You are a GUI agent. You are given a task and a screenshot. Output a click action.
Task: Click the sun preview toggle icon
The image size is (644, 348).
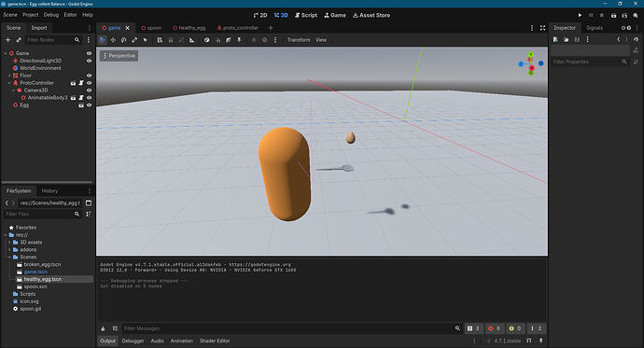tap(254, 40)
